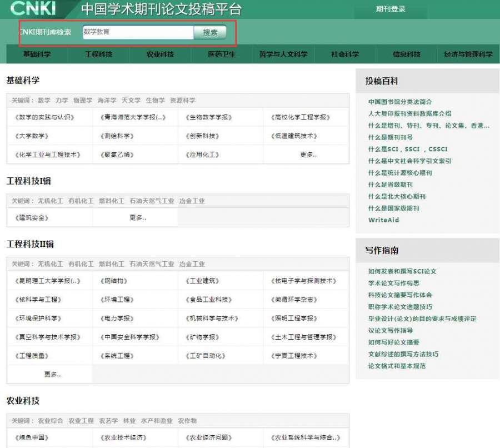Go to the 经济与管理科学 navigation tab
The width and height of the screenshot is (500, 448).
point(468,54)
